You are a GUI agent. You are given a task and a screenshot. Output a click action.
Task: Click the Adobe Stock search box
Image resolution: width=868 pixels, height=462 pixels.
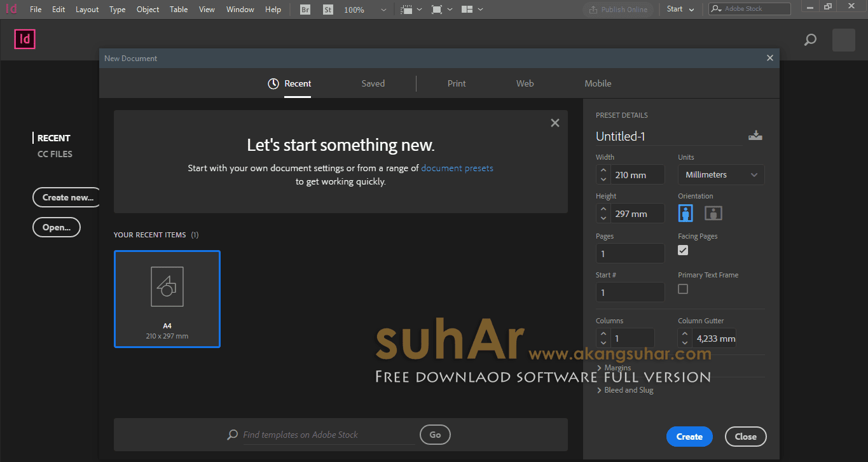[x=750, y=9]
